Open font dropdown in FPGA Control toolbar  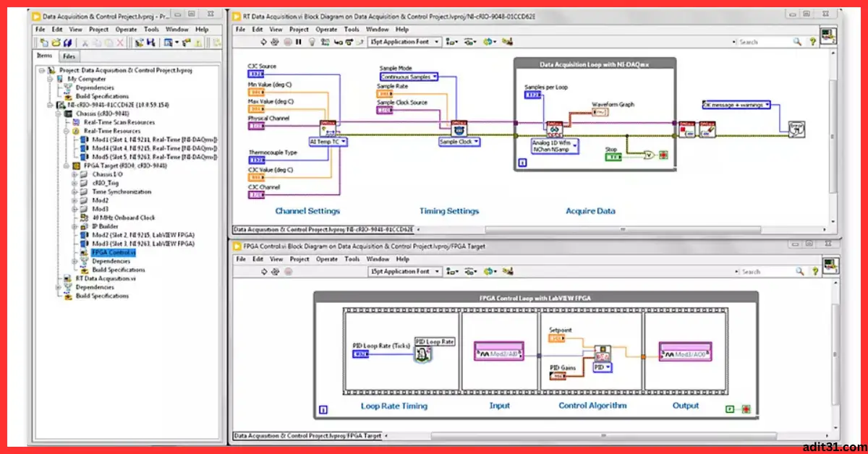[404, 272]
